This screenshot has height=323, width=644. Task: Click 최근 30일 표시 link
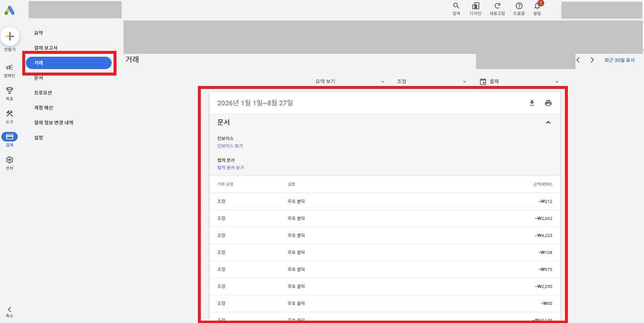click(619, 60)
